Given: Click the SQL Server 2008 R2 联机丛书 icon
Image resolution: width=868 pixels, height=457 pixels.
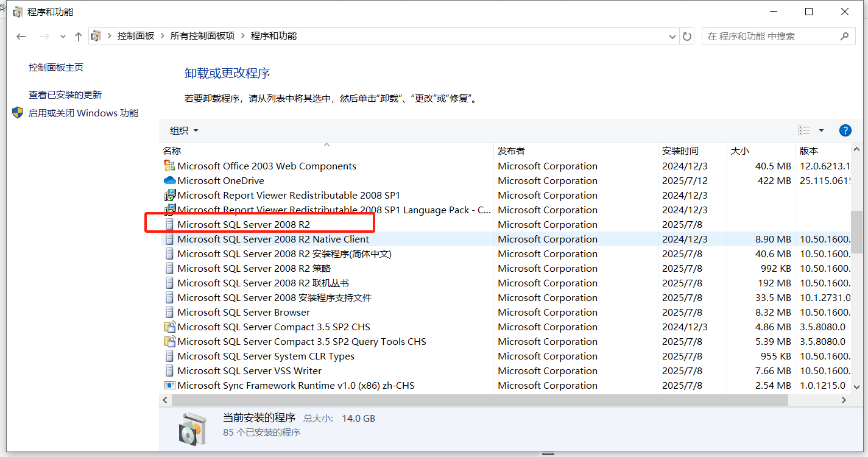Looking at the screenshot, I should coord(169,283).
